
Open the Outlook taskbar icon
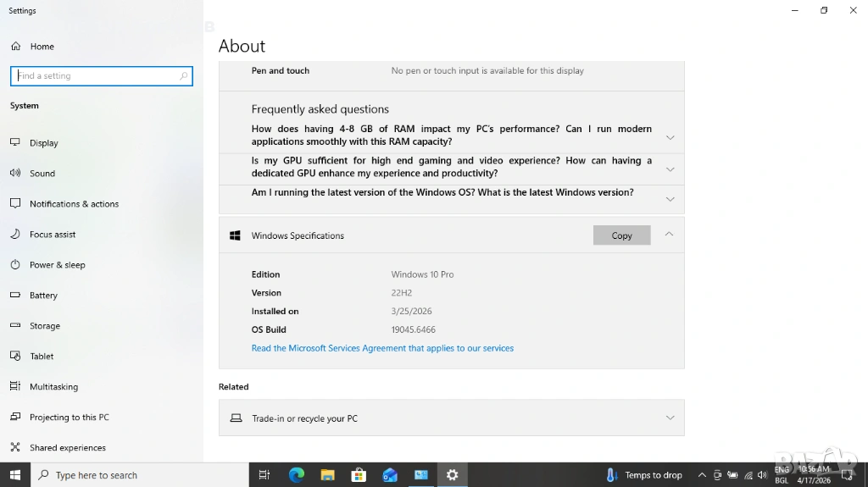click(390, 475)
